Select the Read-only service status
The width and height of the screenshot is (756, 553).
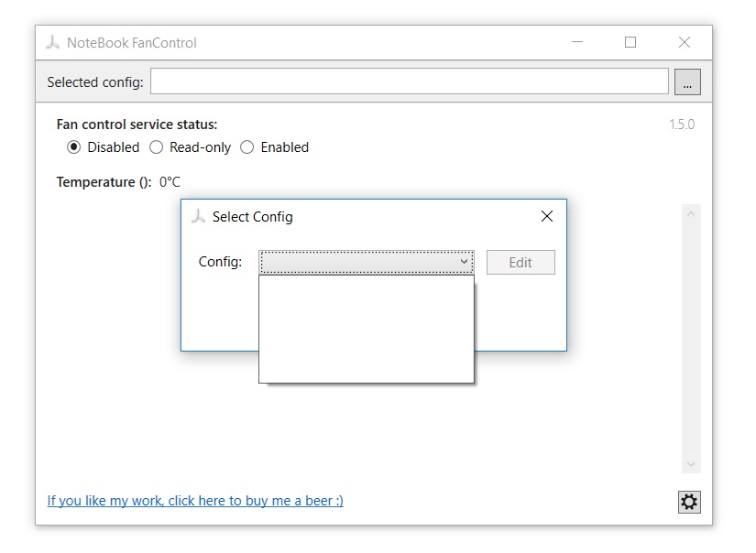click(x=190, y=146)
